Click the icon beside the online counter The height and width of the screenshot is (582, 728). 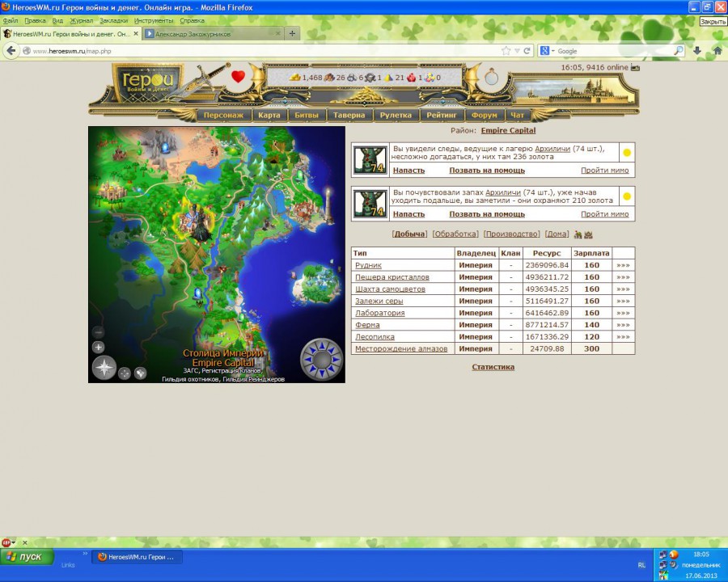point(635,68)
